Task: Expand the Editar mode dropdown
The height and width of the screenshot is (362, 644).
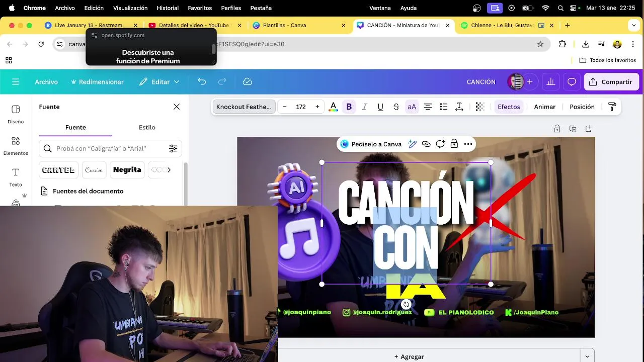Action: 159,81
